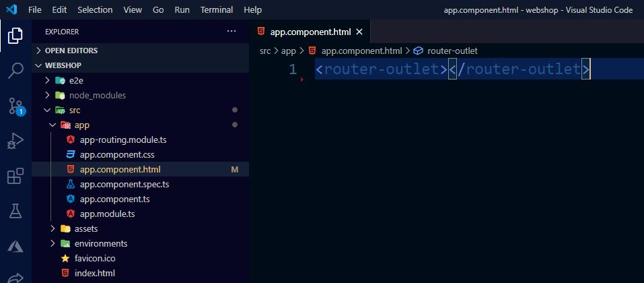Image resolution: width=644 pixels, height=283 pixels.
Task: Click the HTML icon beside index.html
Action: pyautogui.click(x=65, y=273)
